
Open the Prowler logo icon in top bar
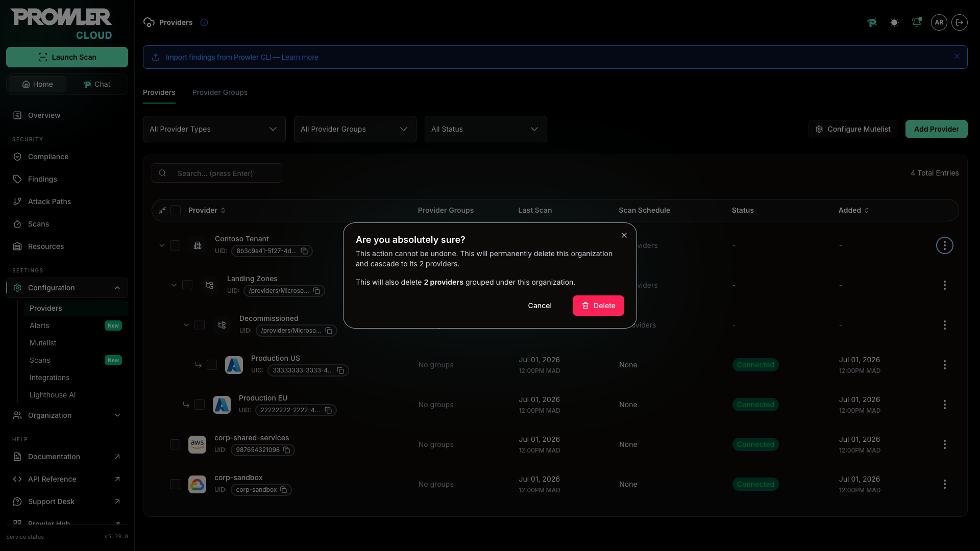tap(872, 22)
